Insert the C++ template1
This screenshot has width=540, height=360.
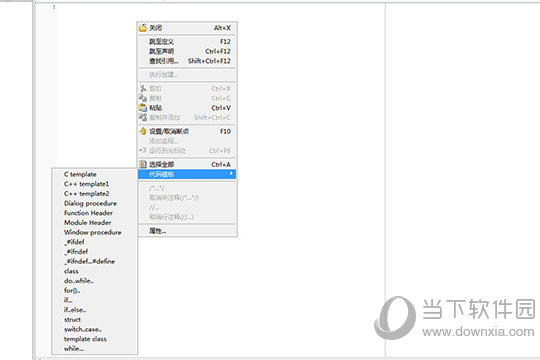click(x=95, y=184)
